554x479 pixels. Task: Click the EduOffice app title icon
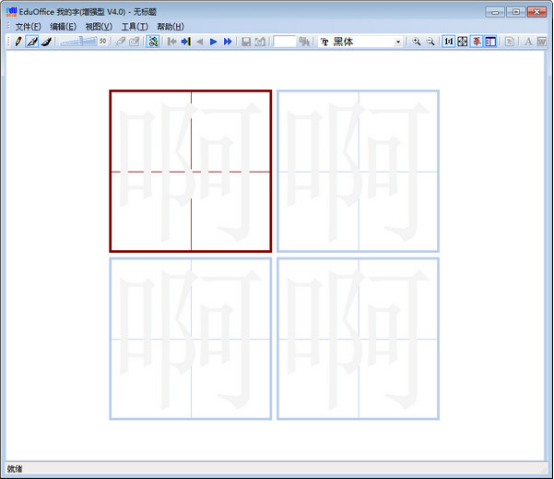[11, 12]
